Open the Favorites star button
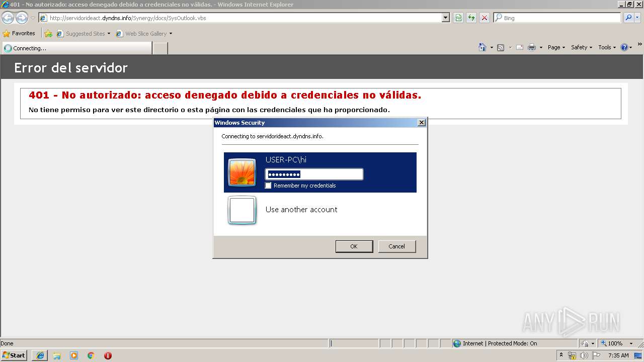The width and height of the screenshot is (644, 362). 19,33
